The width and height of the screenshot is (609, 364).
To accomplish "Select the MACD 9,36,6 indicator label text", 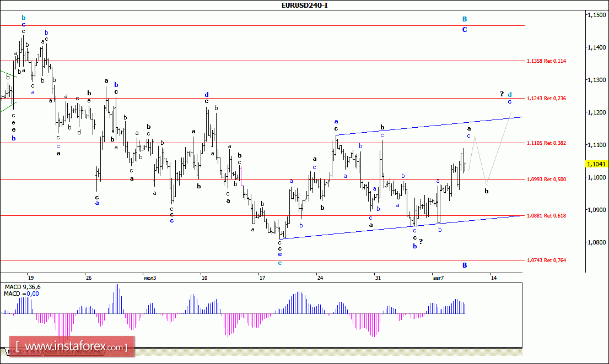I will [x=24, y=287].
